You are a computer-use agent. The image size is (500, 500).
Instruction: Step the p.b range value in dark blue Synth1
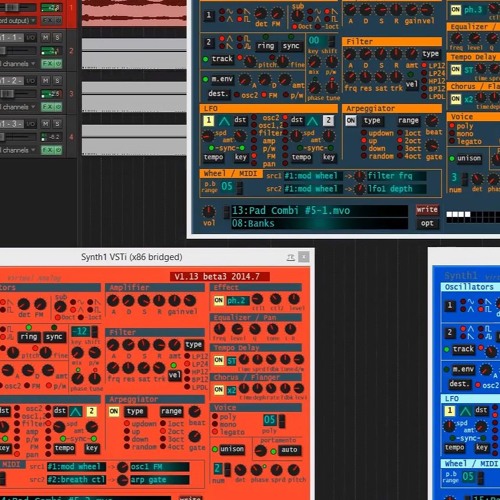(x=240, y=188)
